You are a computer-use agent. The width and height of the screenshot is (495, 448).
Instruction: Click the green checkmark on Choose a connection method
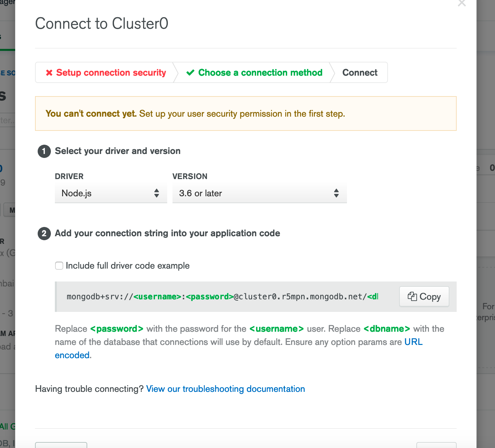point(191,72)
